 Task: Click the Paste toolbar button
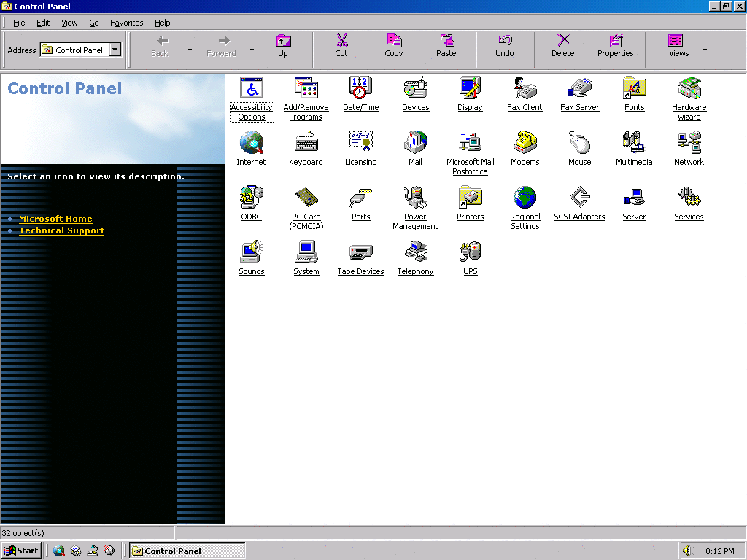(x=446, y=46)
